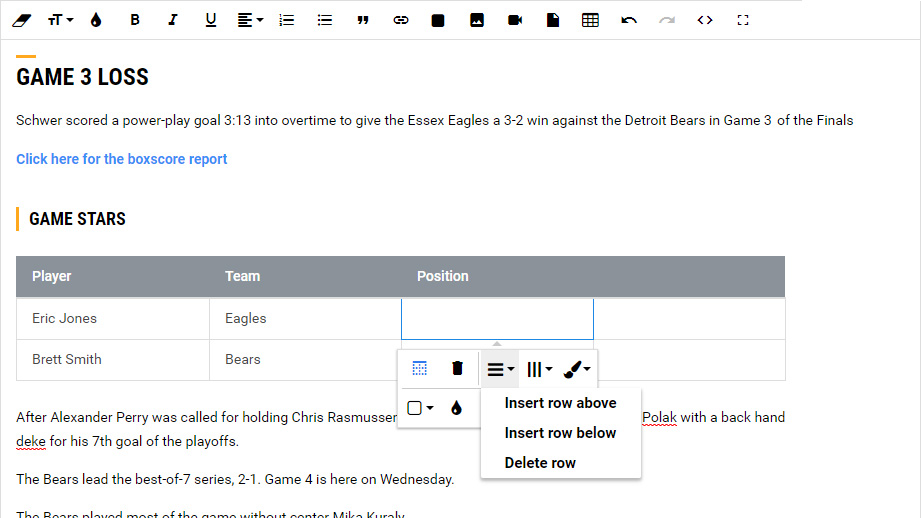Open the table column options dropdown
Screen dimensions: 921x518
539,369
